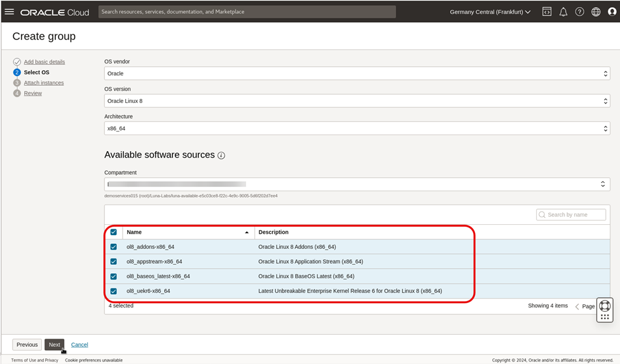
Task: Click the Oracle Linux 8 BaseOS Latest description
Action: (x=306, y=276)
